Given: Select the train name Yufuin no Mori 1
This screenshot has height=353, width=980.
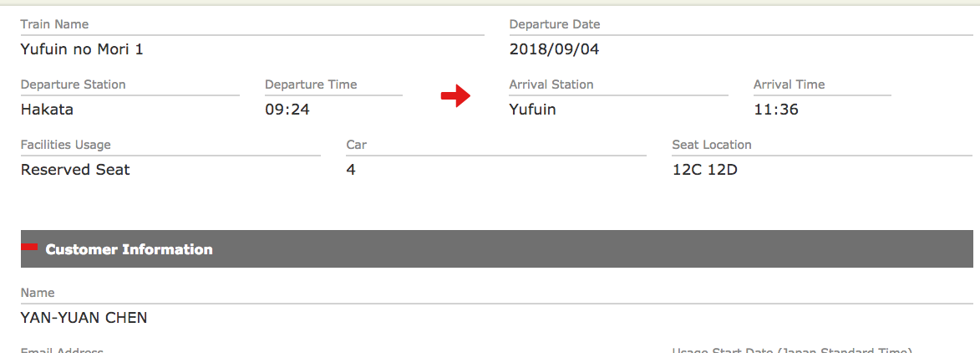Looking at the screenshot, I should coord(82,49).
